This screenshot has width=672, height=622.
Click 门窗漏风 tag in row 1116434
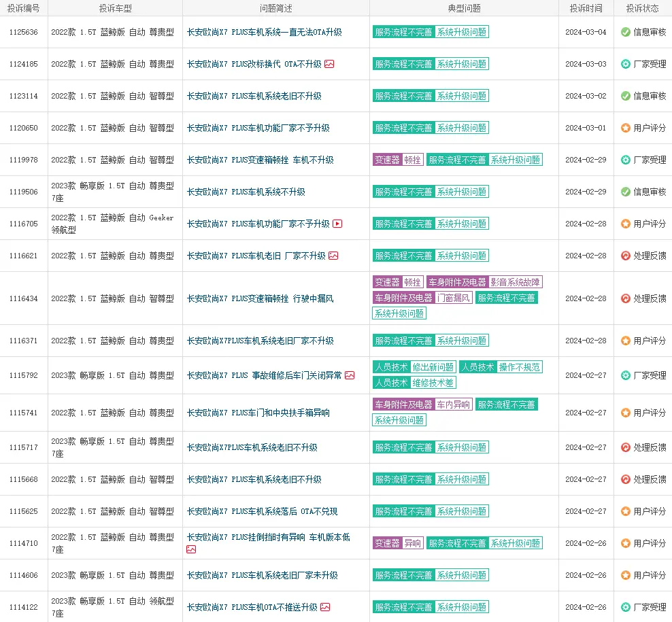(x=454, y=298)
